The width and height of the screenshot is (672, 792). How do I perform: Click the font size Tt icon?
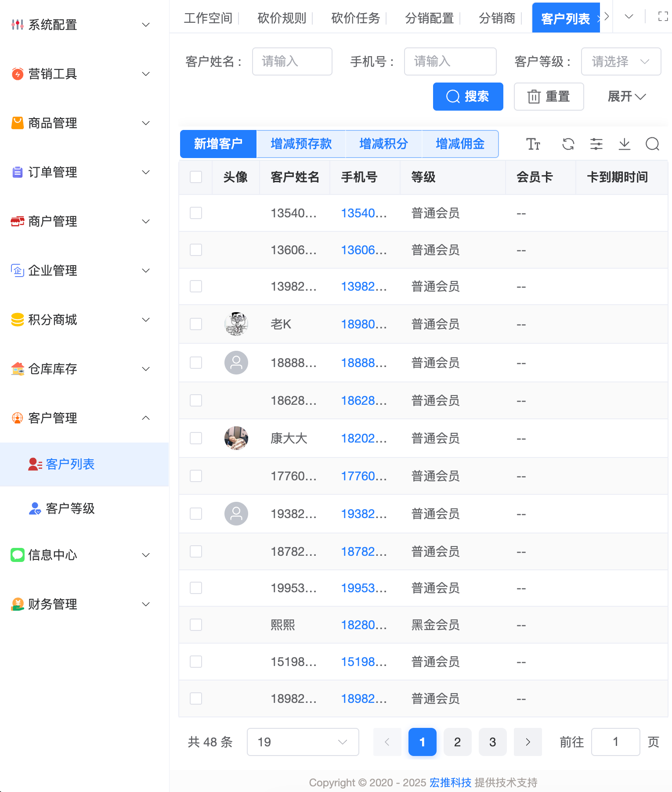533,144
